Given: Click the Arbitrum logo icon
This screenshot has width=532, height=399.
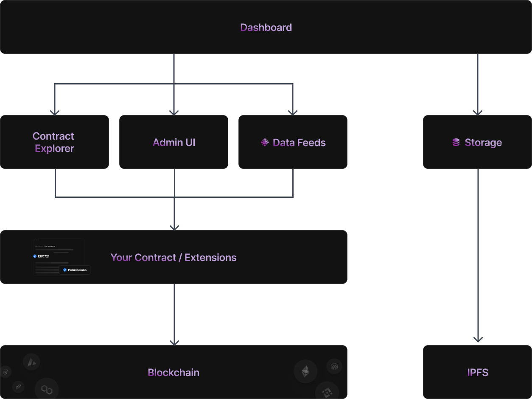Looking at the screenshot, I should (x=334, y=366).
